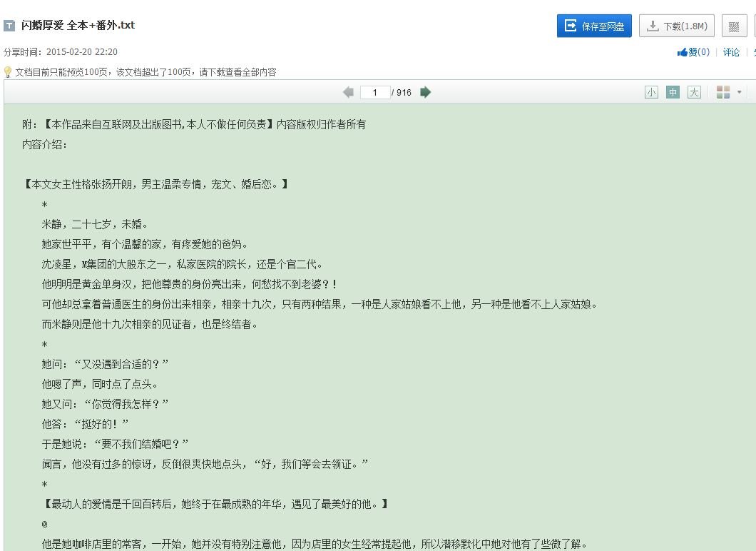Image resolution: width=756 pixels, height=551 pixels.
Task: Click the file title 闪婚厚爱 全本+番外.txt
Action: coord(78,25)
